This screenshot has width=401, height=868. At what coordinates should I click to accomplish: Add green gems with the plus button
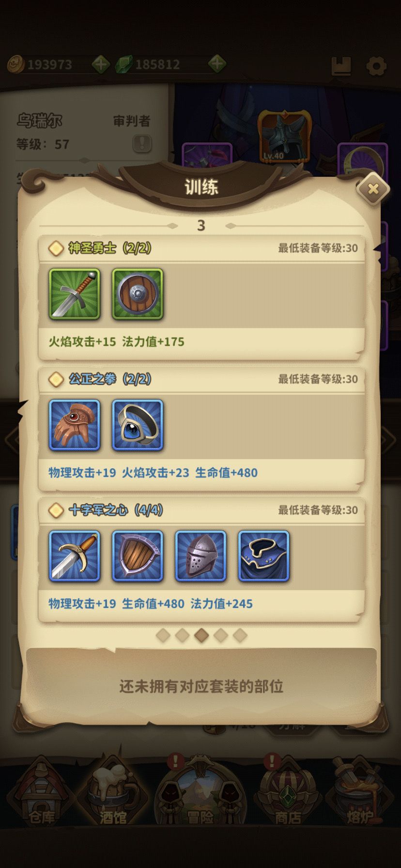coord(217,64)
